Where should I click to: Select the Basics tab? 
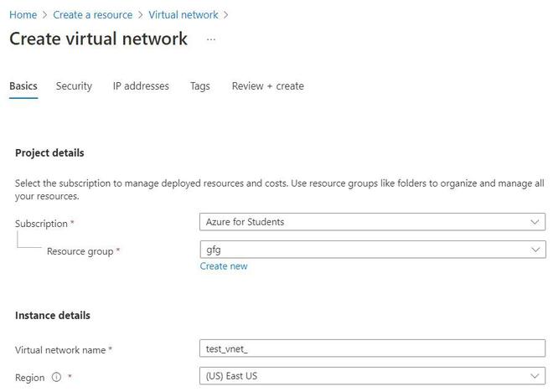pyautogui.click(x=23, y=86)
